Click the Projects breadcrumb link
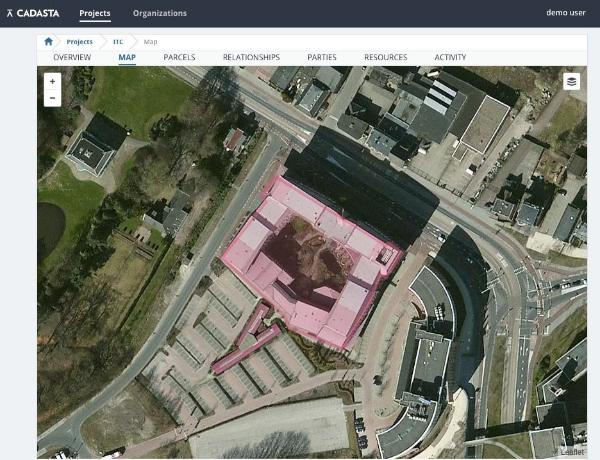This screenshot has height=460, width=600. 79,42
